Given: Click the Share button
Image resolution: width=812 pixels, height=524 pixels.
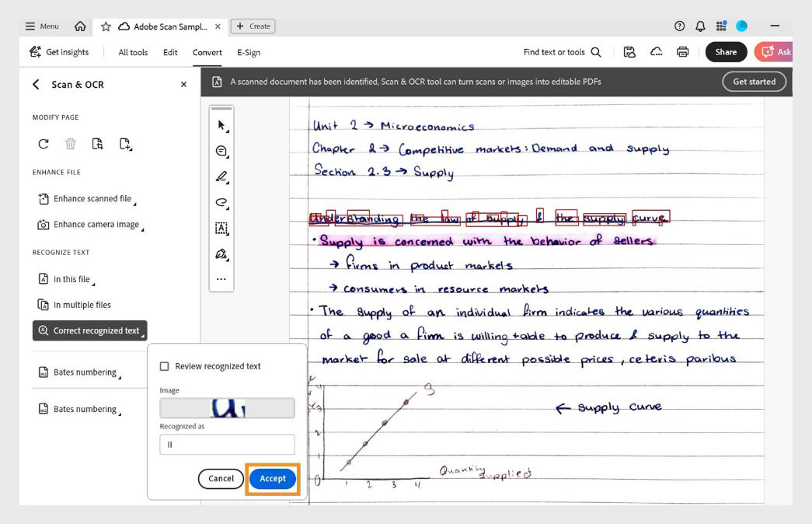Looking at the screenshot, I should [x=726, y=51].
